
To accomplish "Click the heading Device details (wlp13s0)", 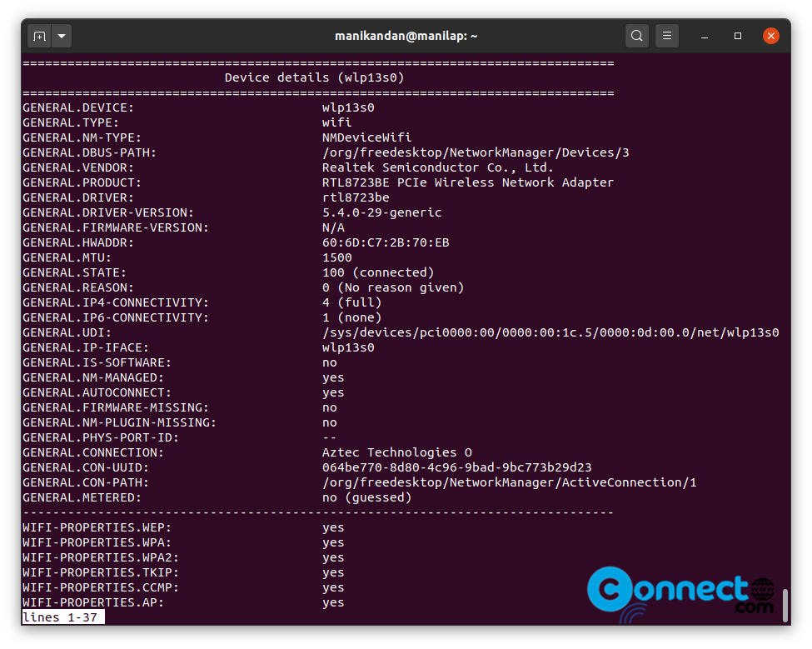I will pos(314,77).
